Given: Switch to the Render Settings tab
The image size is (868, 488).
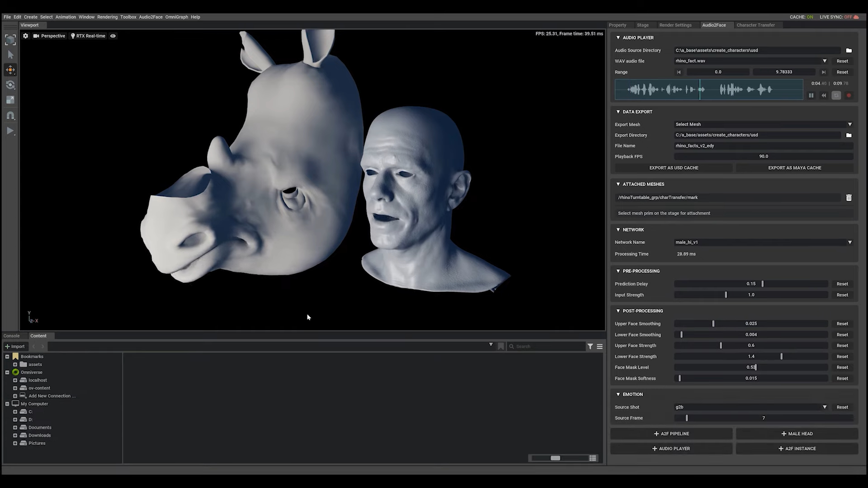Looking at the screenshot, I should tap(675, 25).
